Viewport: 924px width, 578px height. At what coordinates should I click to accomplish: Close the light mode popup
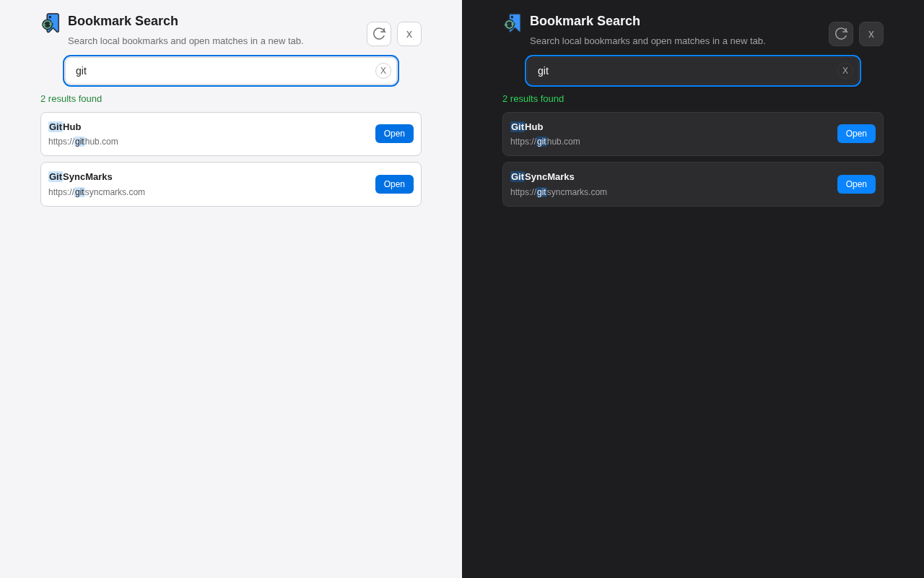(x=409, y=33)
